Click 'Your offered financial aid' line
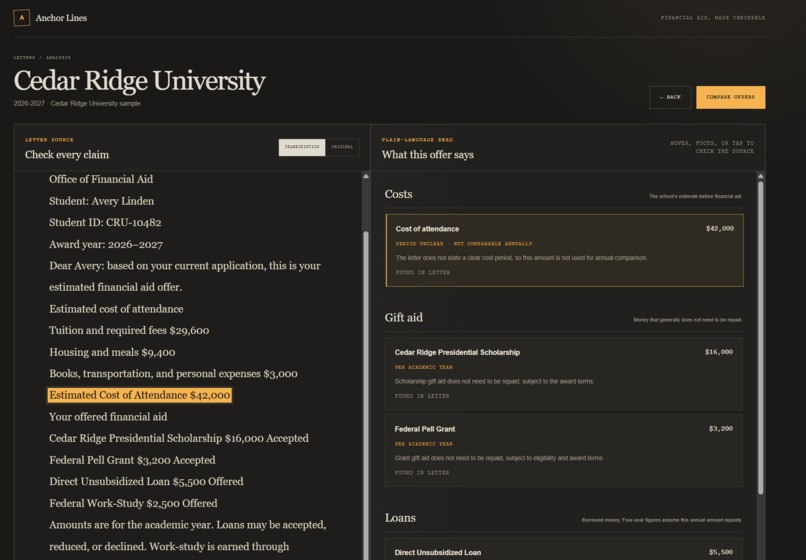 coord(108,417)
